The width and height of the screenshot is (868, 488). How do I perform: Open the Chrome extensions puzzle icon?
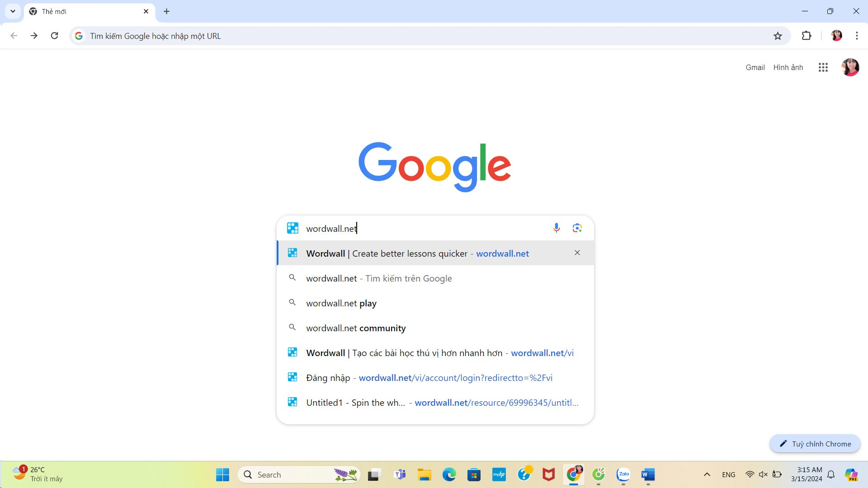(806, 36)
